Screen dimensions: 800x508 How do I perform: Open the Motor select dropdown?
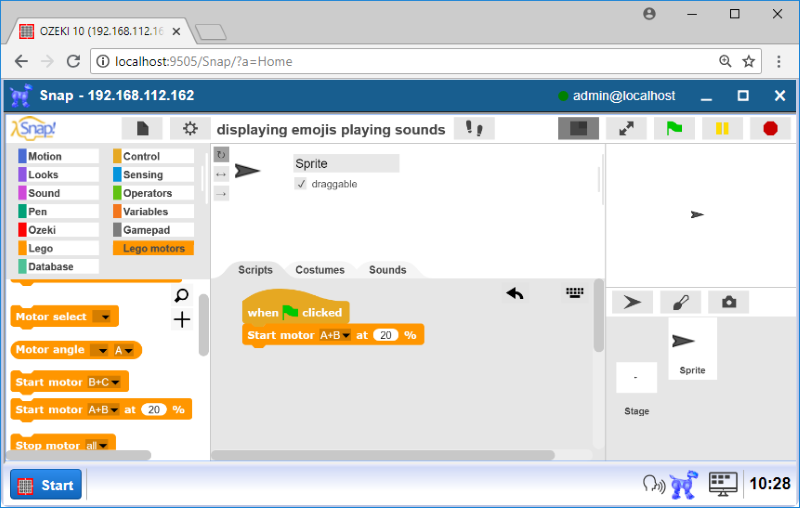(x=101, y=317)
